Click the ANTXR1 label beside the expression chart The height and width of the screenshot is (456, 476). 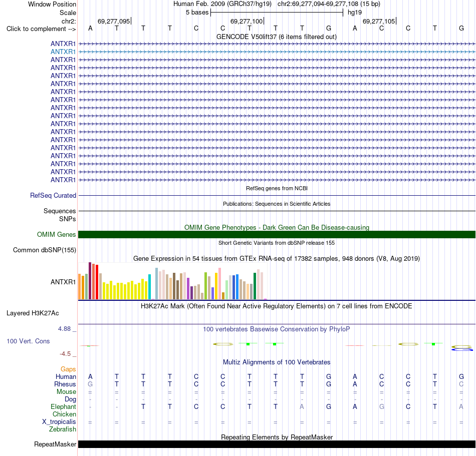click(63, 282)
